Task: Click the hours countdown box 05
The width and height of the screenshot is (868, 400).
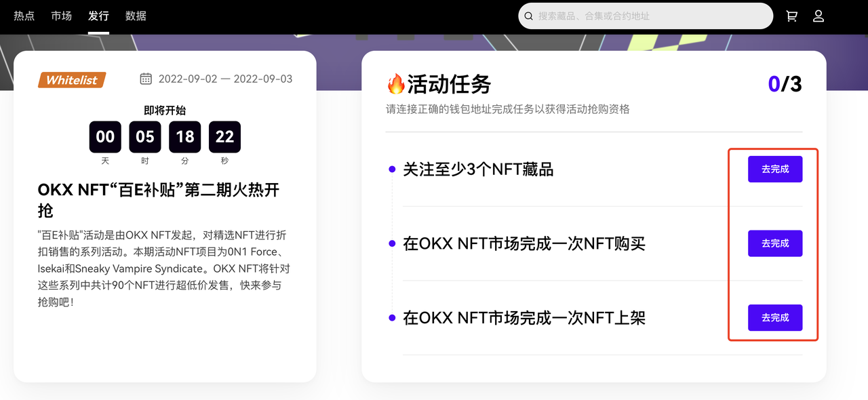Action: [145, 137]
